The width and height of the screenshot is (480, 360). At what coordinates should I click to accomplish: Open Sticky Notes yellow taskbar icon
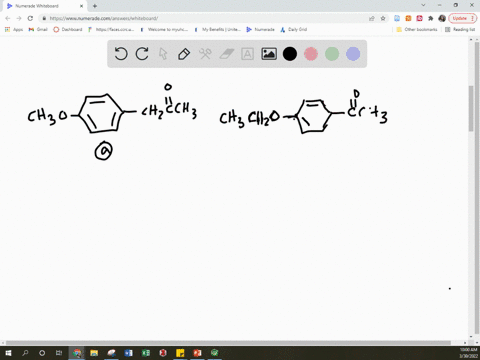tap(180, 353)
